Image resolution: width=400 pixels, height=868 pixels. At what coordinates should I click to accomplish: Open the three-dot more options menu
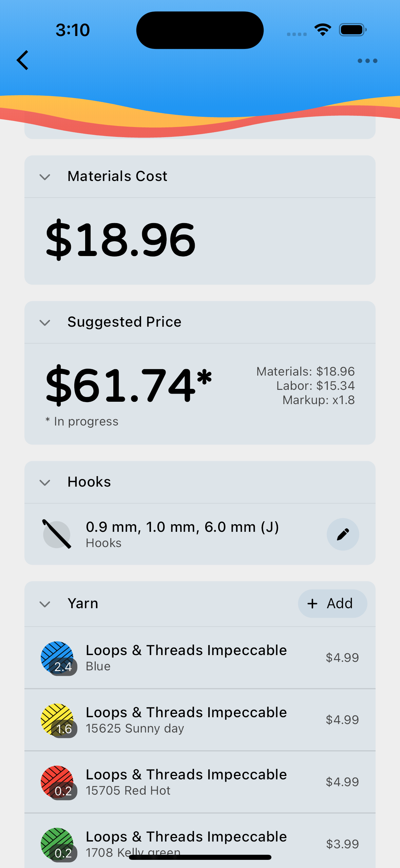[367, 61]
